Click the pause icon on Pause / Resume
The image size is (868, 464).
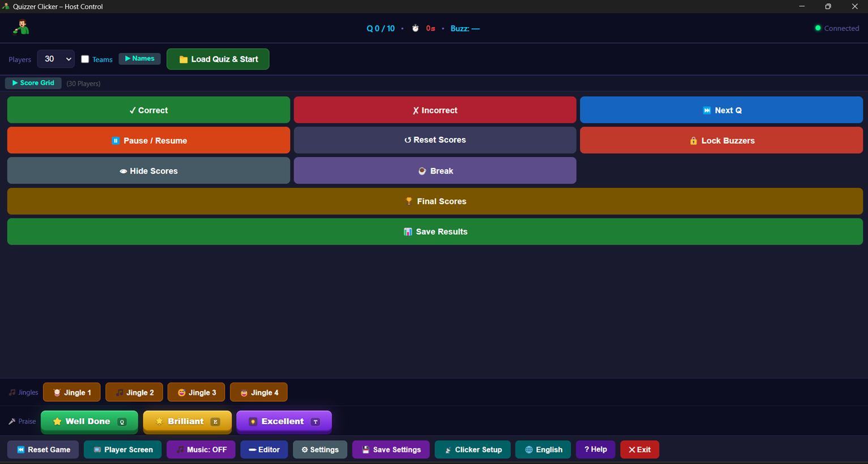click(x=116, y=140)
